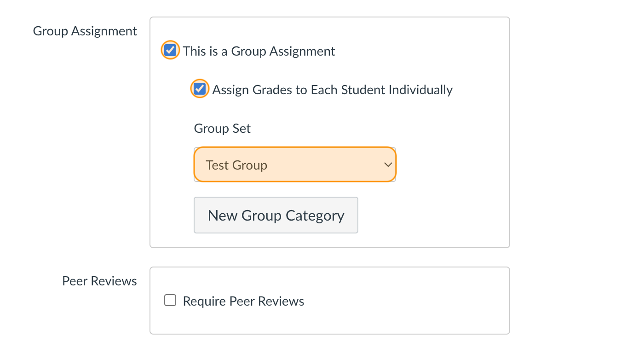This screenshot has height=358, width=644.
Task: Uncheck Assign Grades to Each Student Individually
Action: 199,88
